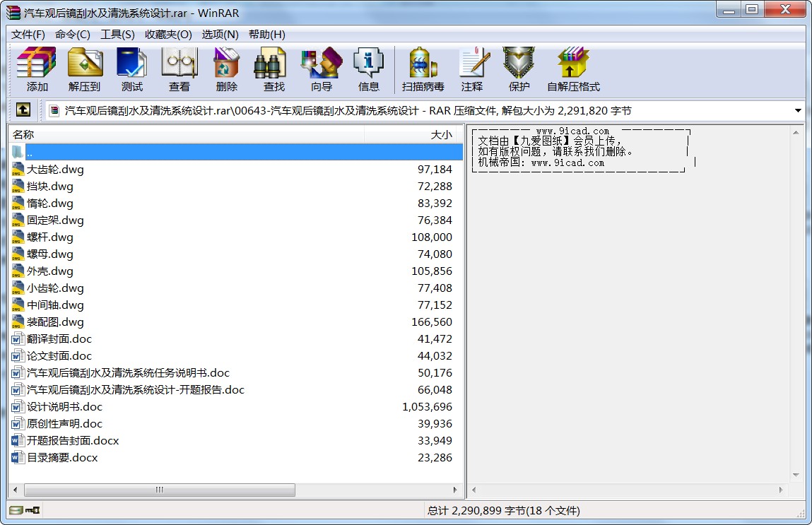Launch the 向导 (Wizard) tool
The width and height of the screenshot is (812, 525).
(x=321, y=69)
